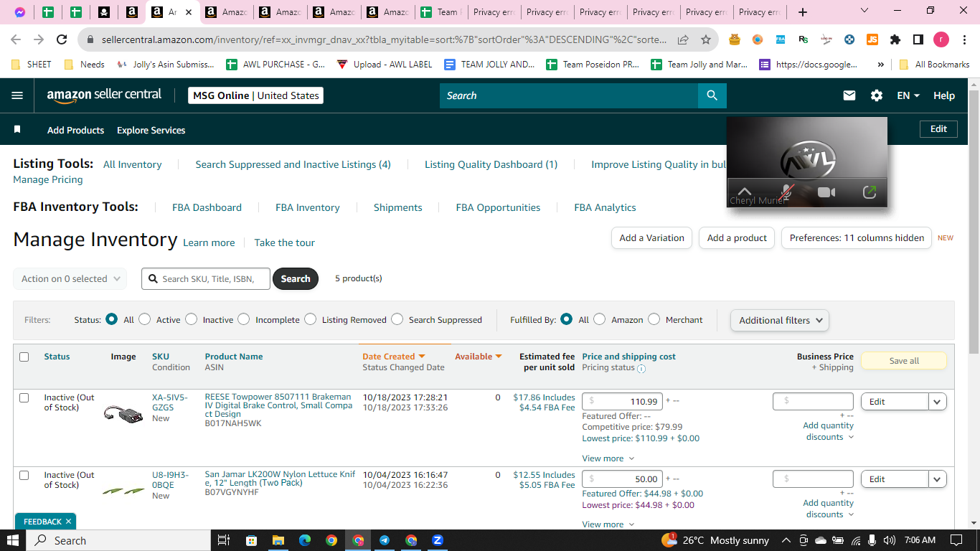Show hidden bookmarks with the double chevron
This screenshot has width=980, height=551.
point(881,64)
